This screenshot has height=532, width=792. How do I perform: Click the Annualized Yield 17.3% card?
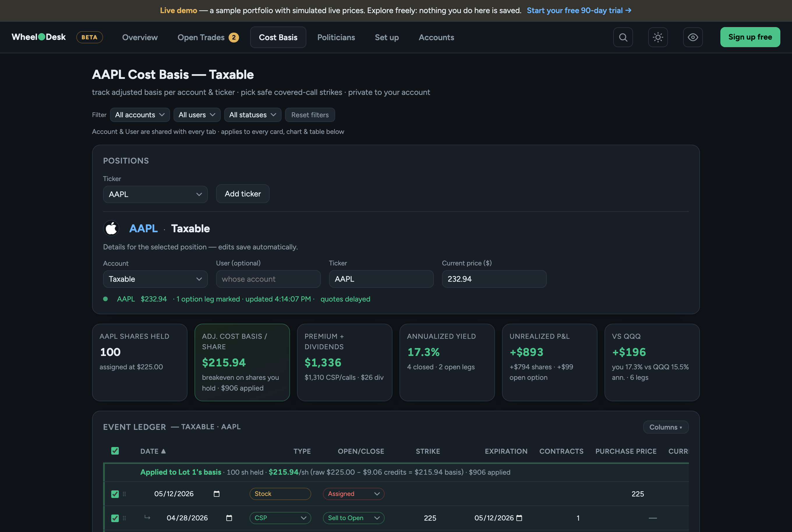pos(447,362)
